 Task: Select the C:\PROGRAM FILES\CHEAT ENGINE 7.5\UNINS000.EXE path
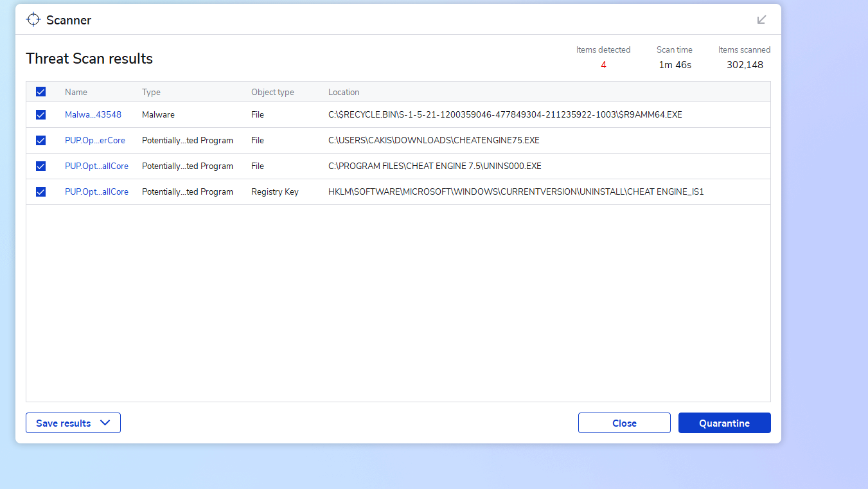coord(435,166)
